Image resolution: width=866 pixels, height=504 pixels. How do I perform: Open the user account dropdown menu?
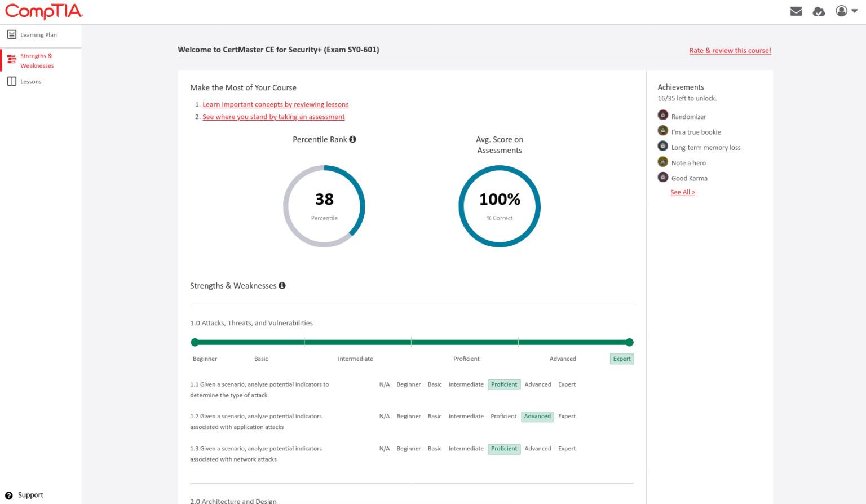846,11
